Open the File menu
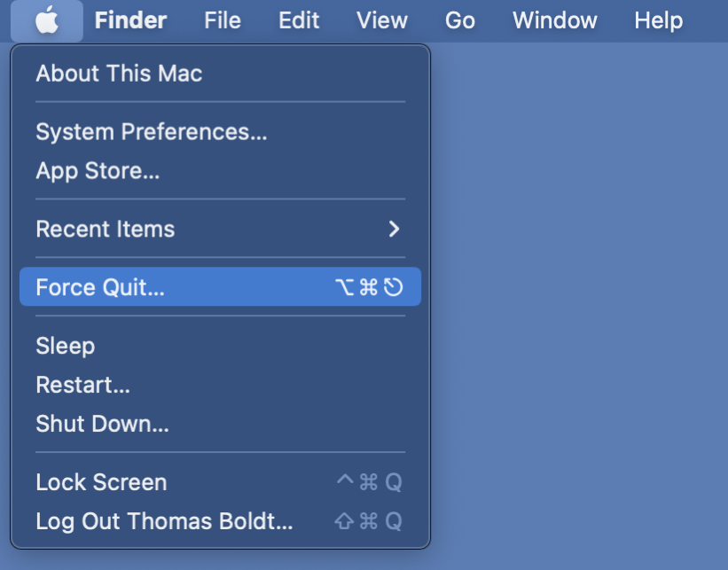Viewport: 728px width, 570px height. coord(223,20)
